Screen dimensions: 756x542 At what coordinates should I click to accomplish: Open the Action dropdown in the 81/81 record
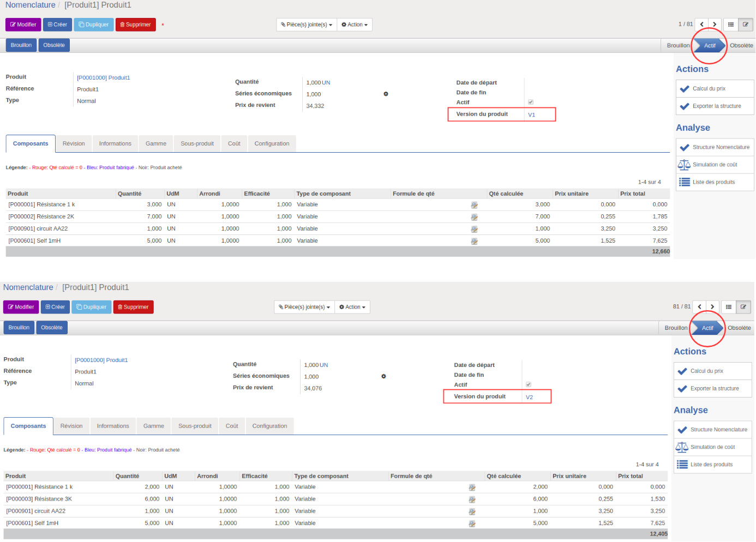pyautogui.click(x=352, y=307)
